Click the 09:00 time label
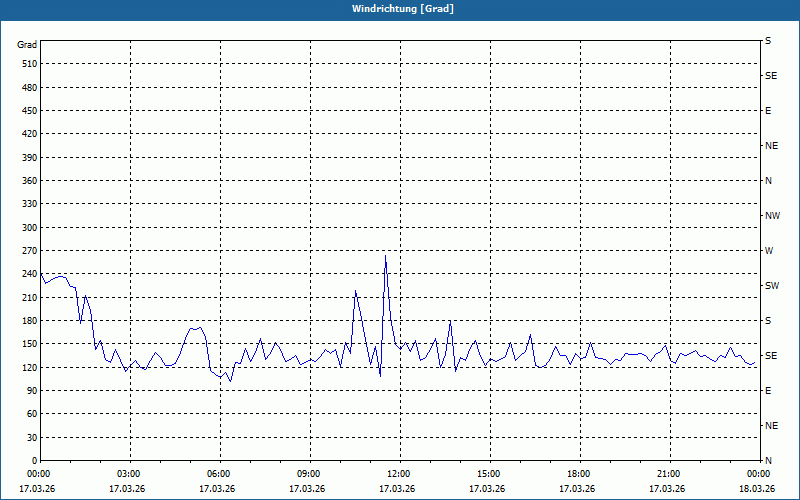Viewport: 800px width, 500px height. tap(309, 474)
